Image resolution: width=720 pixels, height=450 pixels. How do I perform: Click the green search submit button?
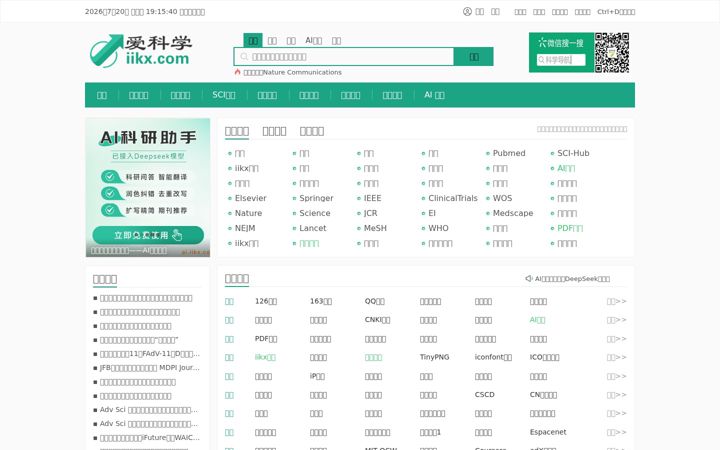pos(474,56)
